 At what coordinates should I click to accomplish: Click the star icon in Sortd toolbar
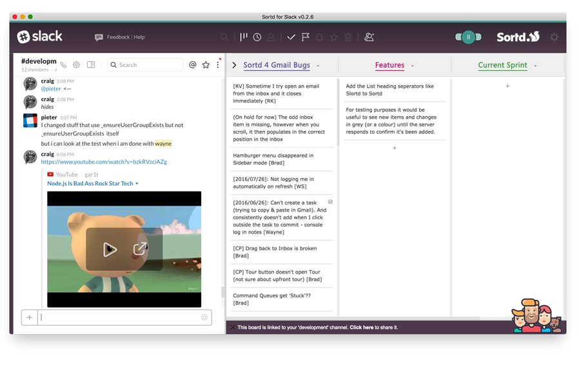point(333,37)
